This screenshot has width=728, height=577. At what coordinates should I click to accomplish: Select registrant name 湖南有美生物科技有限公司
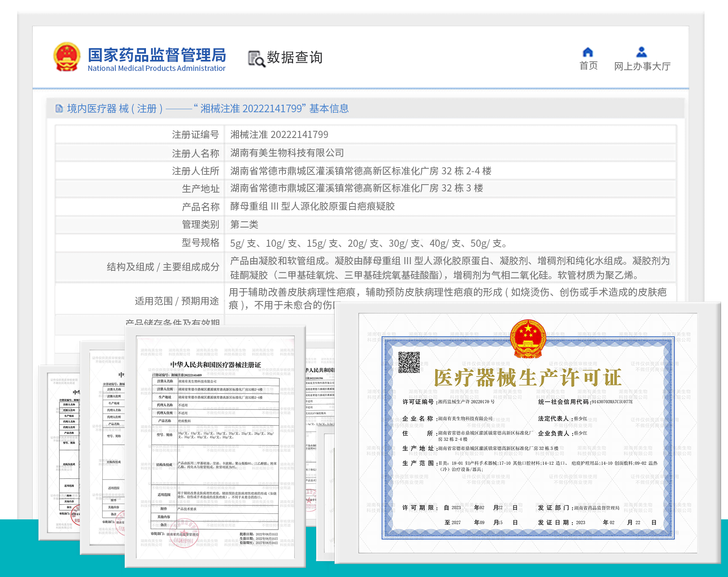pyautogui.click(x=287, y=153)
